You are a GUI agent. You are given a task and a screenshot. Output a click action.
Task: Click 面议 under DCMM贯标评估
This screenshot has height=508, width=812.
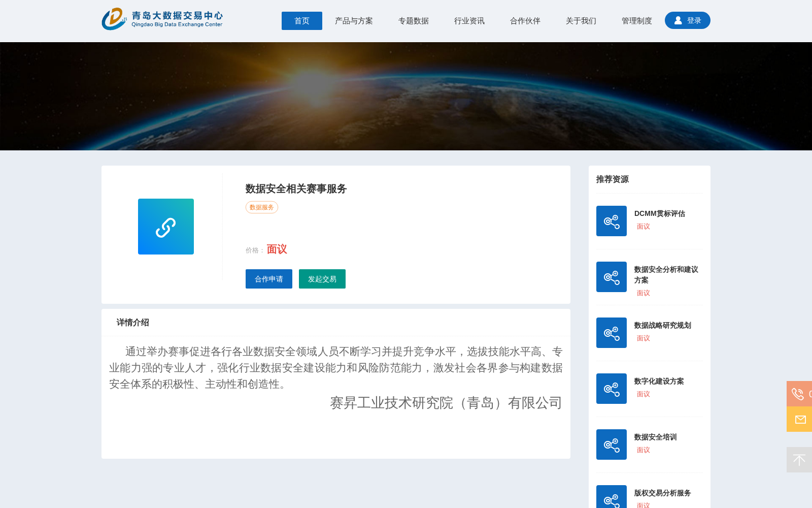click(x=644, y=227)
